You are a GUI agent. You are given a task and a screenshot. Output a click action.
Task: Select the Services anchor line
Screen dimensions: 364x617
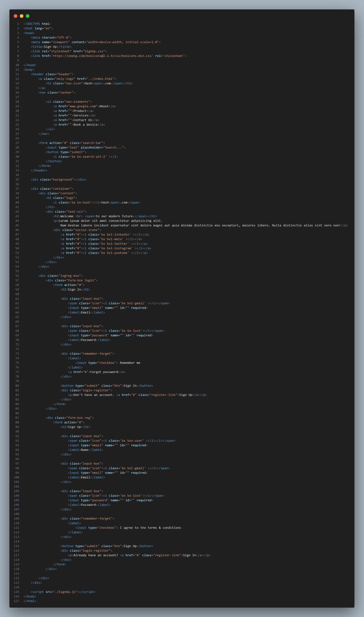coord(75,115)
